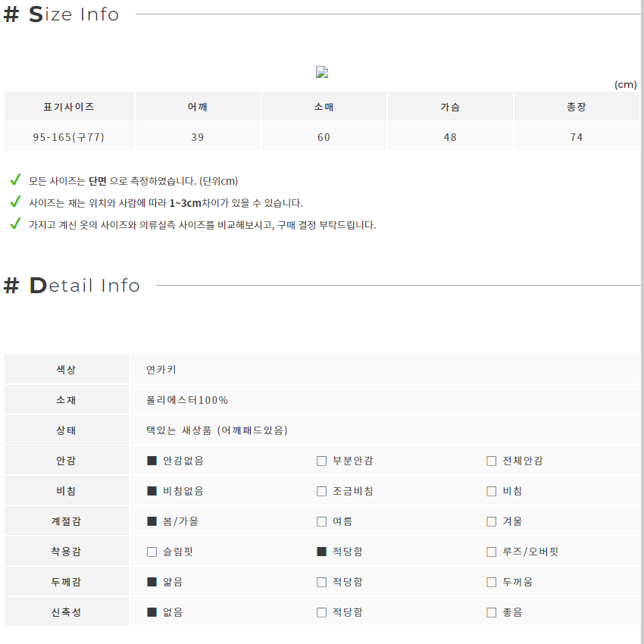Image resolution: width=644 pixels, height=644 pixels.
Task: Click the 어깨 column header
Action: (198, 107)
